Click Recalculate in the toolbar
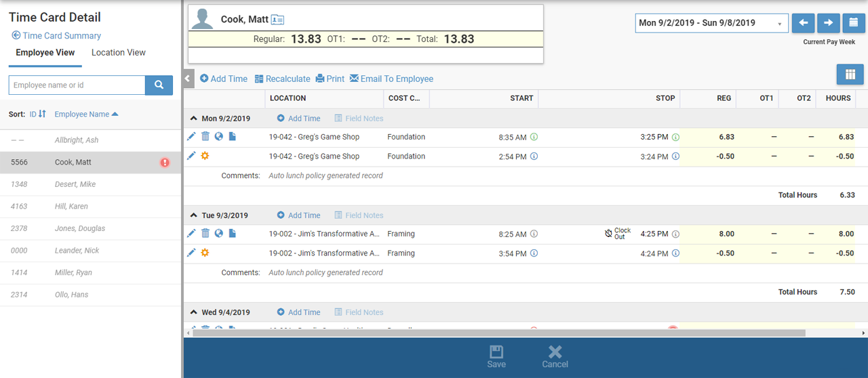 282,79
